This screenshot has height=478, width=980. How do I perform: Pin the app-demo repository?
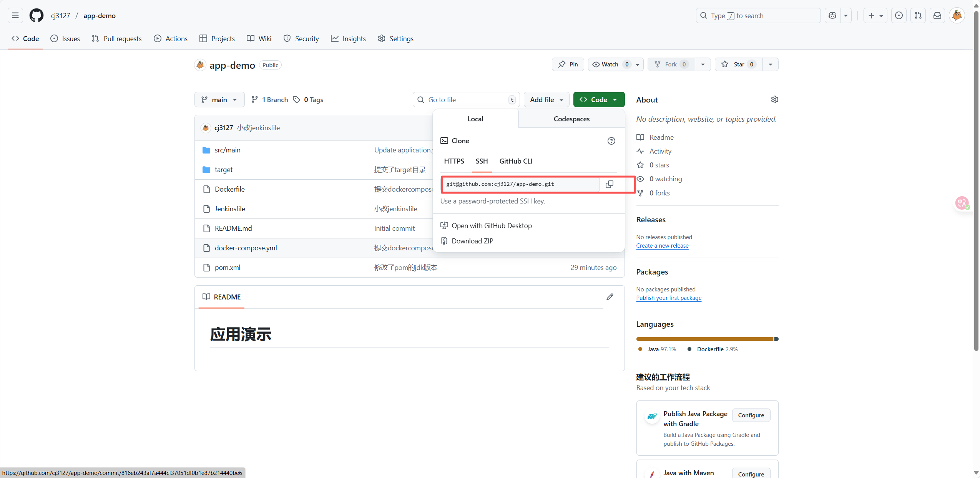coord(568,65)
